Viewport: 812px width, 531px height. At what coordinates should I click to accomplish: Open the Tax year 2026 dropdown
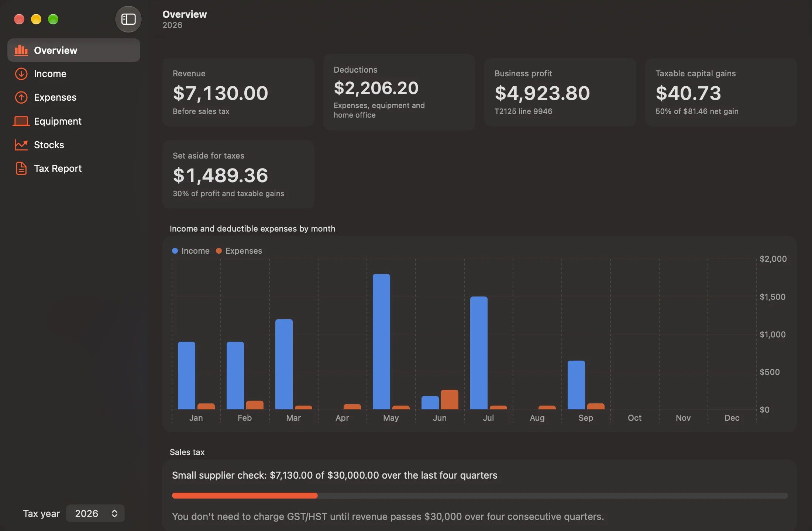tap(95, 513)
